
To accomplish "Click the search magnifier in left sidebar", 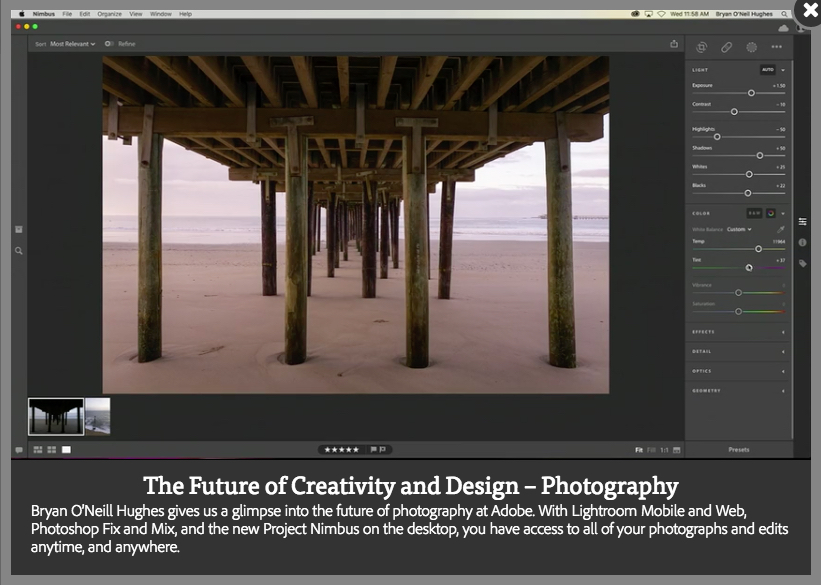I will [19, 251].
